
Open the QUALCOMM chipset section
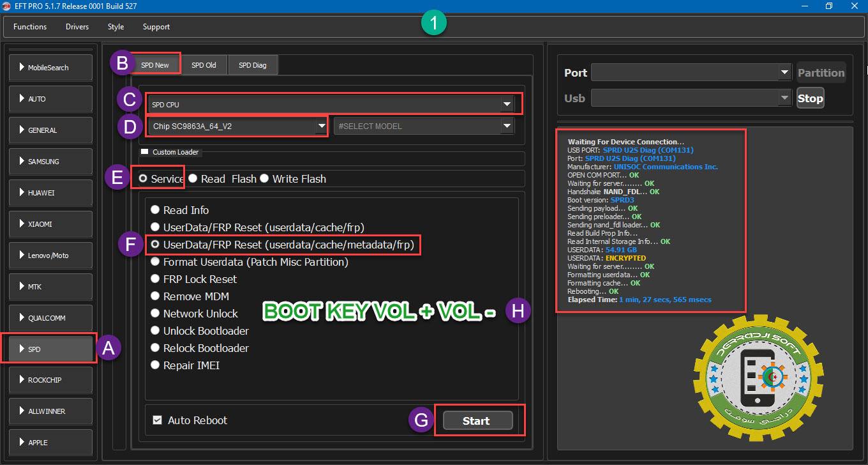point(50,318)
